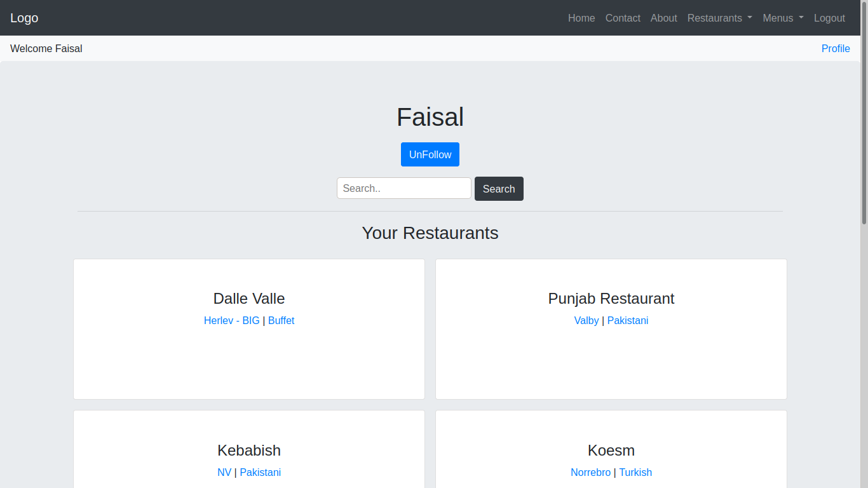
Task: Open the NV link under Kebabish
Action: (x=224, y=472)
